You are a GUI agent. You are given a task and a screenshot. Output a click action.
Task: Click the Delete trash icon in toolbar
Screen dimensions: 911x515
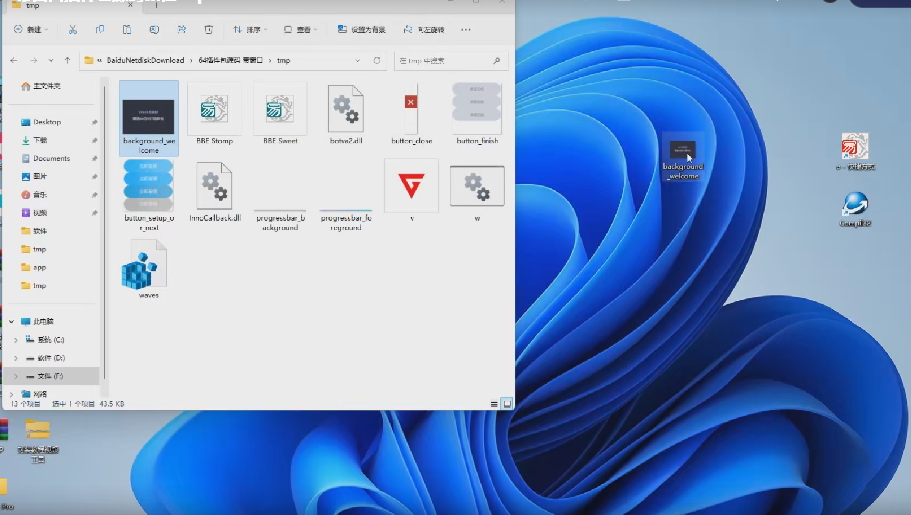click(x=207, y=30)
